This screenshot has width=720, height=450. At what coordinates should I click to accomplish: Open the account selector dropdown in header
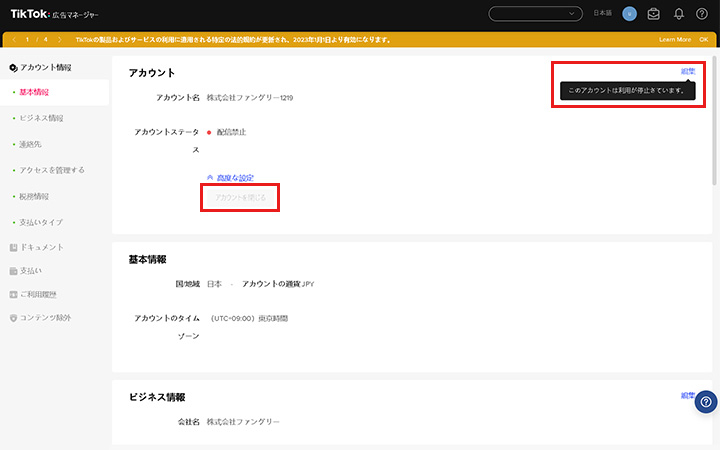(535, 14)
